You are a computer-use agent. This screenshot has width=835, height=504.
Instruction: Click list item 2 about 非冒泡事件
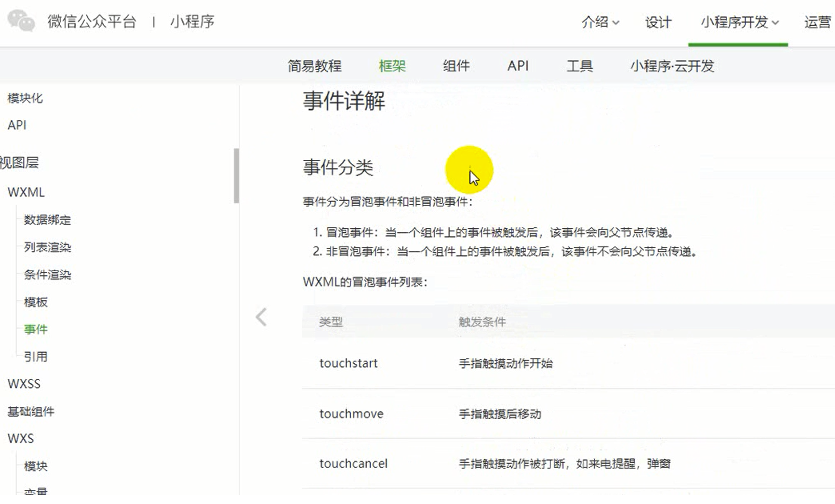click(x=505, y=251)
